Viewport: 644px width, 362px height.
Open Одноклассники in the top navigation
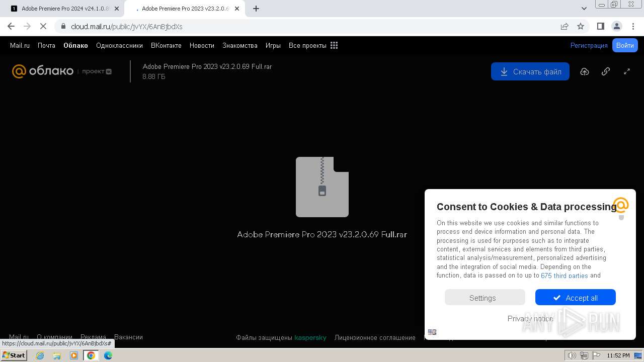pyautogui.click(x=119, y=45)
